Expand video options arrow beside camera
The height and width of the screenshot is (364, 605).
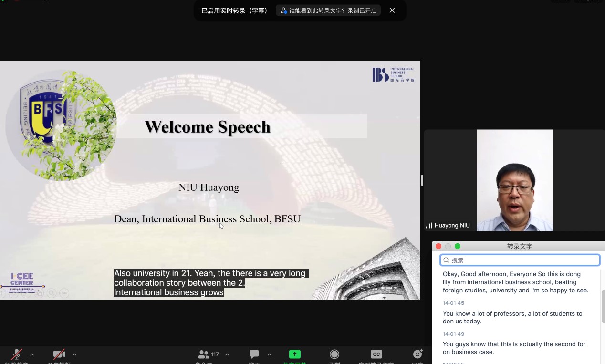point(74,354)
